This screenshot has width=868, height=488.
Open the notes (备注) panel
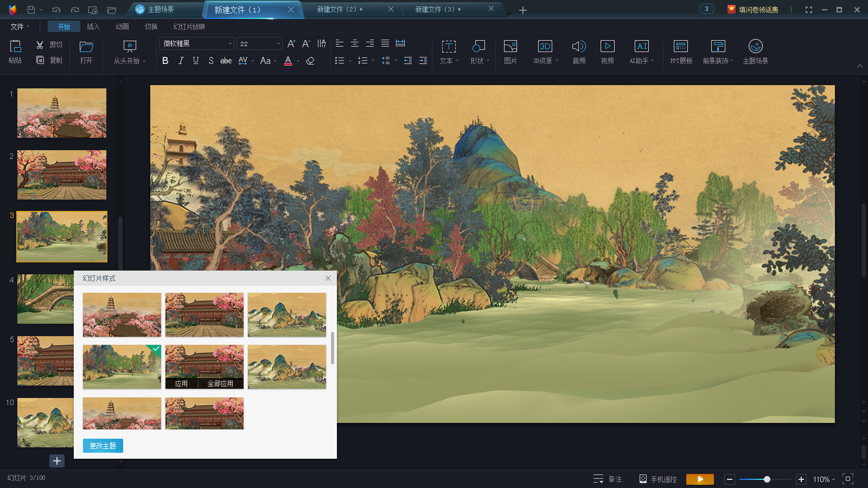tap(608, 479)
